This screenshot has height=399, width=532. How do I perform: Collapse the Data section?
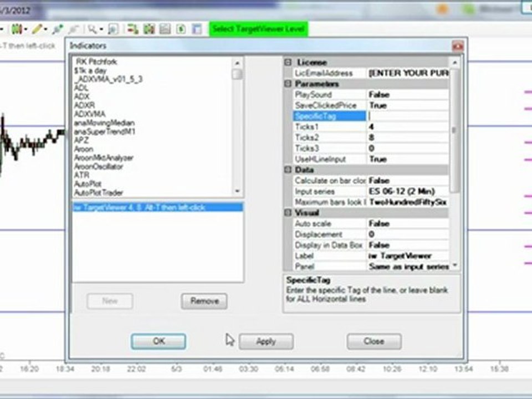[288, 170]
